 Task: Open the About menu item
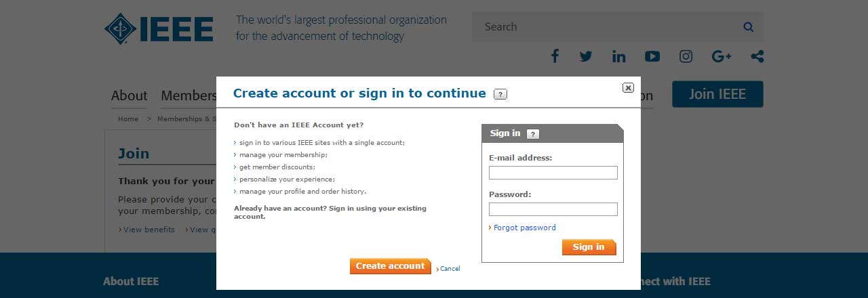[x=129, y=95]
